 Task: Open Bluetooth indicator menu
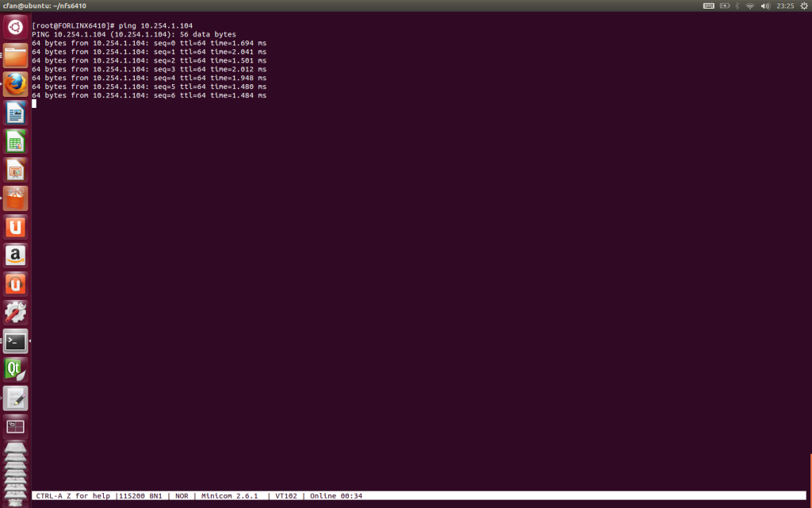coord(737,6)
